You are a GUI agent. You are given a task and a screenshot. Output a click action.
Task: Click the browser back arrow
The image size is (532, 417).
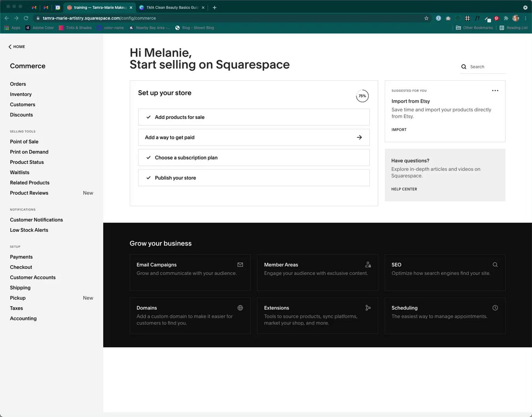(x=7, y=18)
